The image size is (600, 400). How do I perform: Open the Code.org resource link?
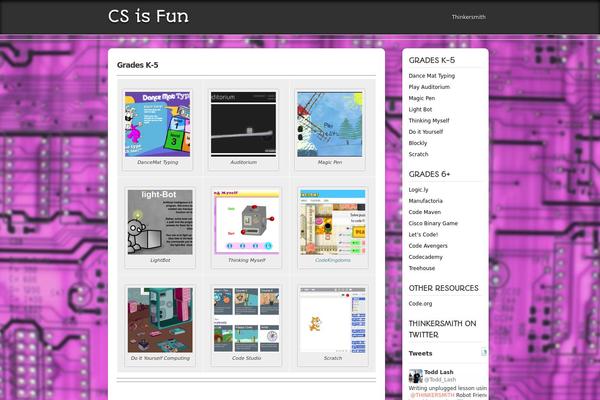tap(420, 304)
